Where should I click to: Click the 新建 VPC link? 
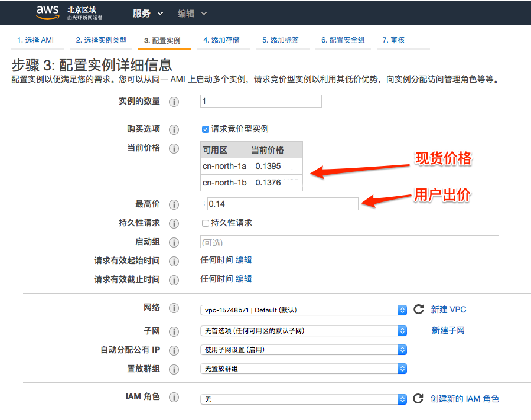[x=448, y=310]
